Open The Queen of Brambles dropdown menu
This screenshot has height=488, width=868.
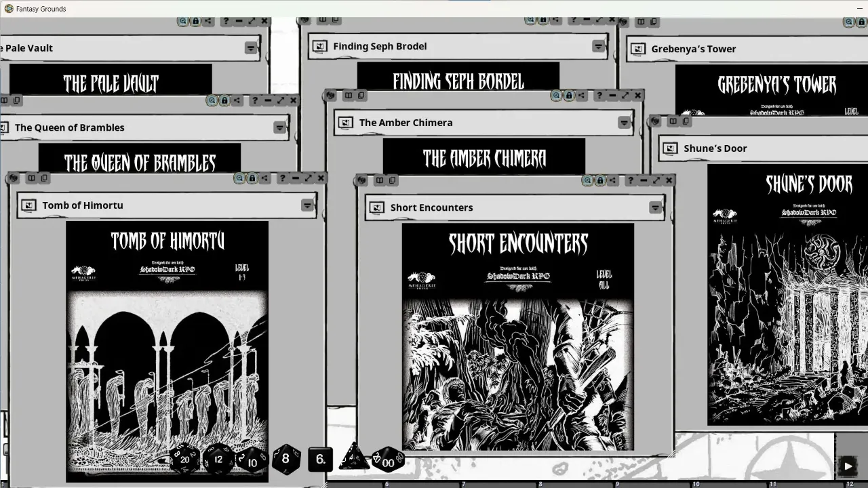(x=279, y=127)
